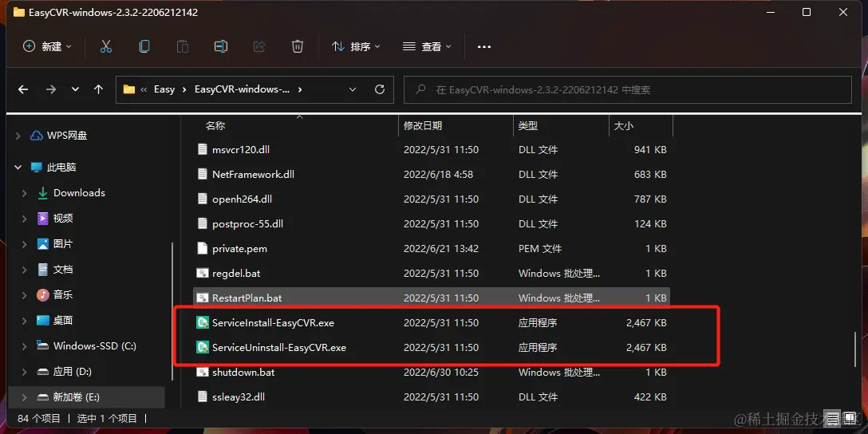Viewport: 868px width, 434px height.
Task: Click the msvcr120.dll file icon
Action: coord(202,149)
